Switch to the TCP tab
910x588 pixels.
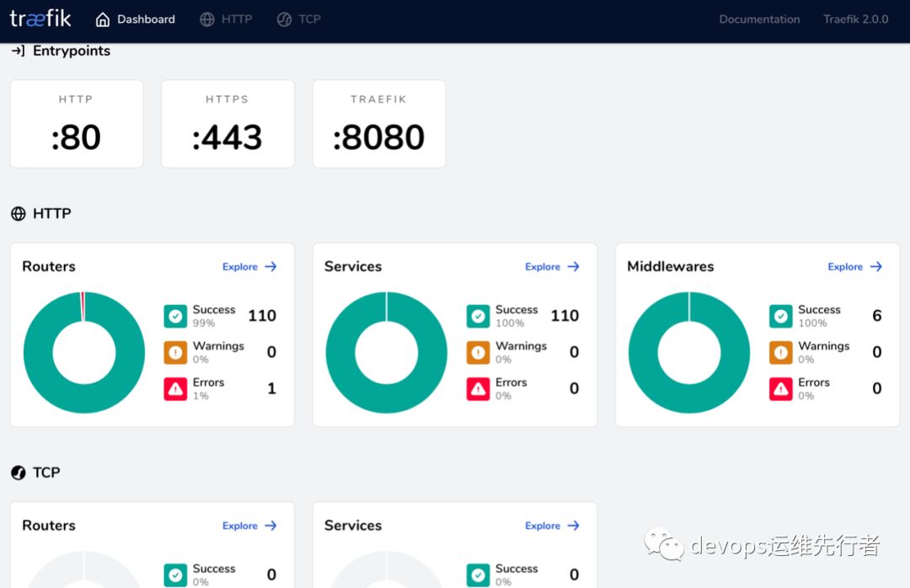(299, 19)
